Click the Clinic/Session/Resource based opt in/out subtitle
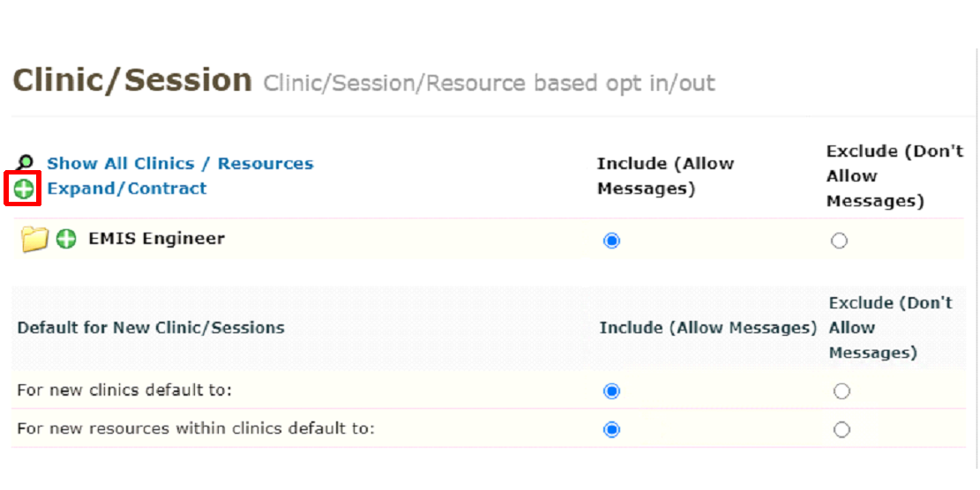Viewport: 980px width, 490px height. [x=489, y=84]
